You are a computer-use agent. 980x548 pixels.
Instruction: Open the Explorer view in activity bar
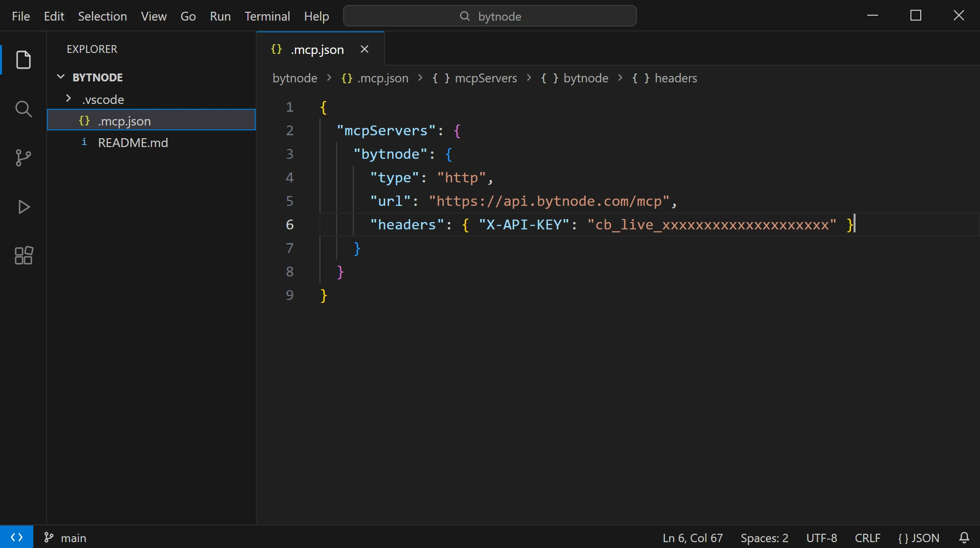coord(24,60)
